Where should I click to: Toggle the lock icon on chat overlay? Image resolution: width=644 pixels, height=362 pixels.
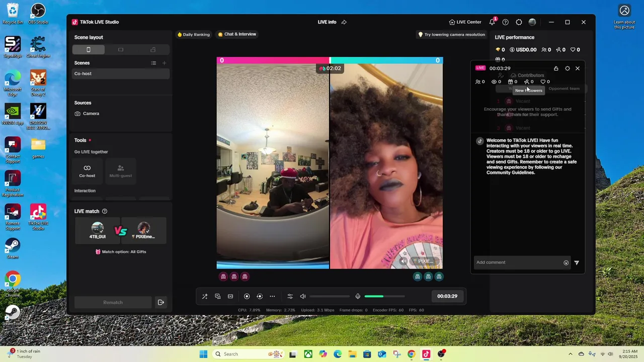click(x=556, y=68)
